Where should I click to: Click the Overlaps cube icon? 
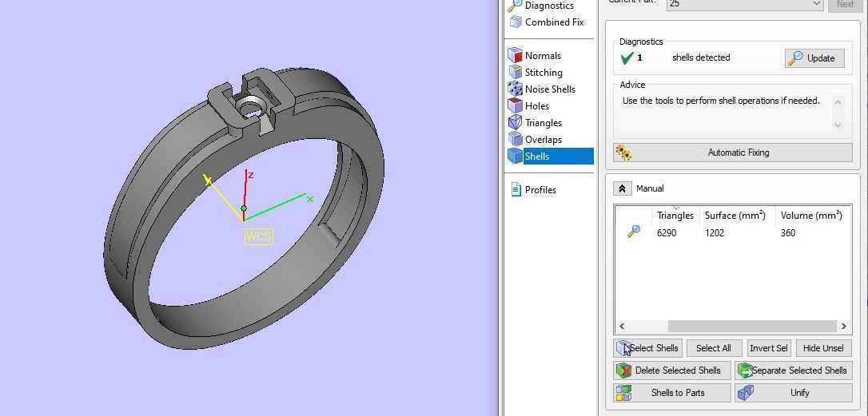coord(515,139)
